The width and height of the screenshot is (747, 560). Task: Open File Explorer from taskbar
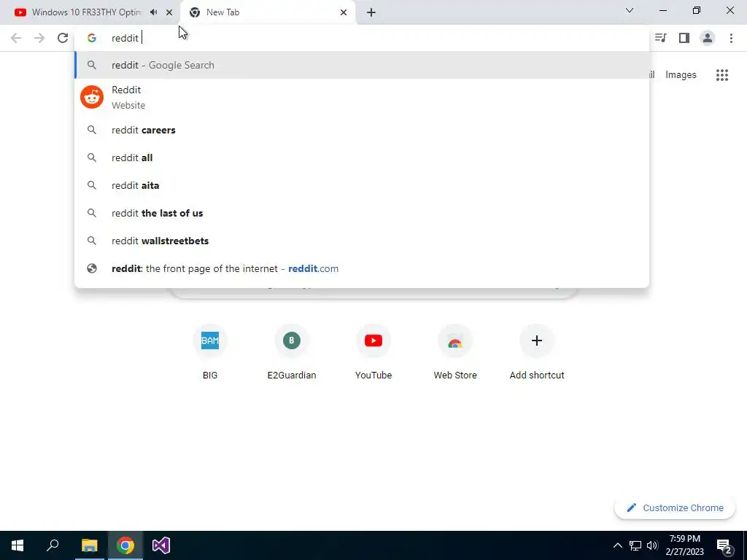tap(89, 545)
